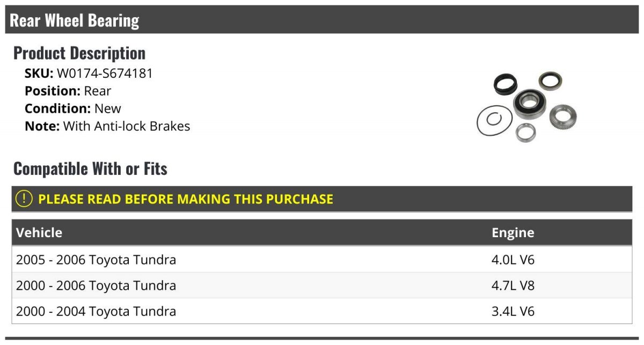Select the SKU W0174-S674181 text
The image size is (644, 345).
click(89, 74)
